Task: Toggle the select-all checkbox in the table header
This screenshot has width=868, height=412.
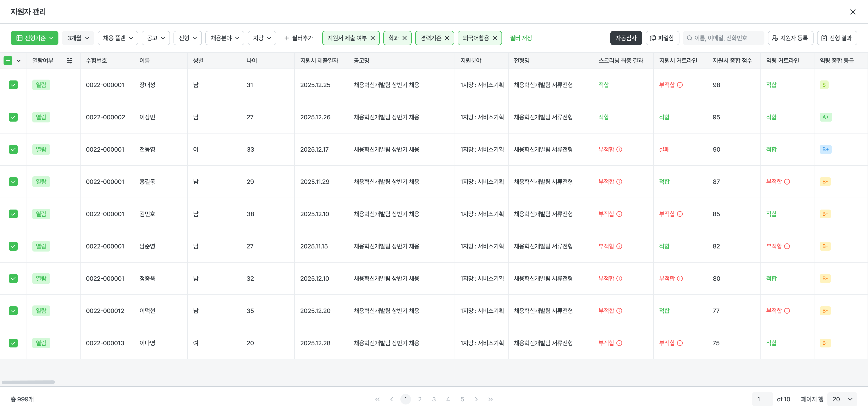Action: [8, 61]
